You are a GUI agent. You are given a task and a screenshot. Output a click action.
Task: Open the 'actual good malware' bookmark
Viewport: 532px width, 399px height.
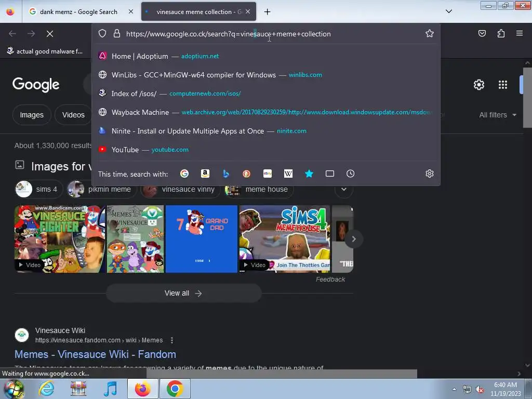pyautogui.click(x=45, y=51)
